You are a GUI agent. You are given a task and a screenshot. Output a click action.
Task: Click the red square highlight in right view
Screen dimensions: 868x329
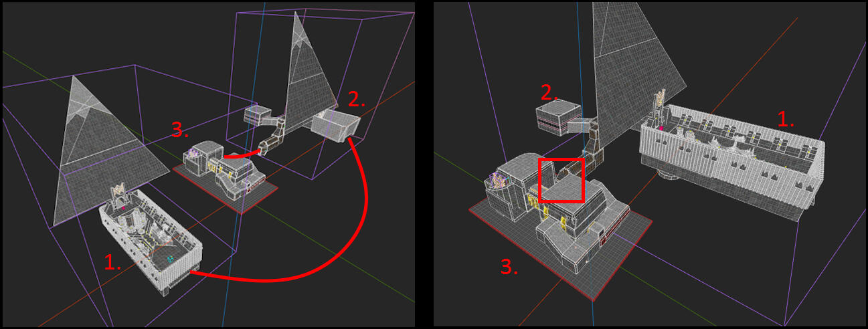(x=561, y=180)
